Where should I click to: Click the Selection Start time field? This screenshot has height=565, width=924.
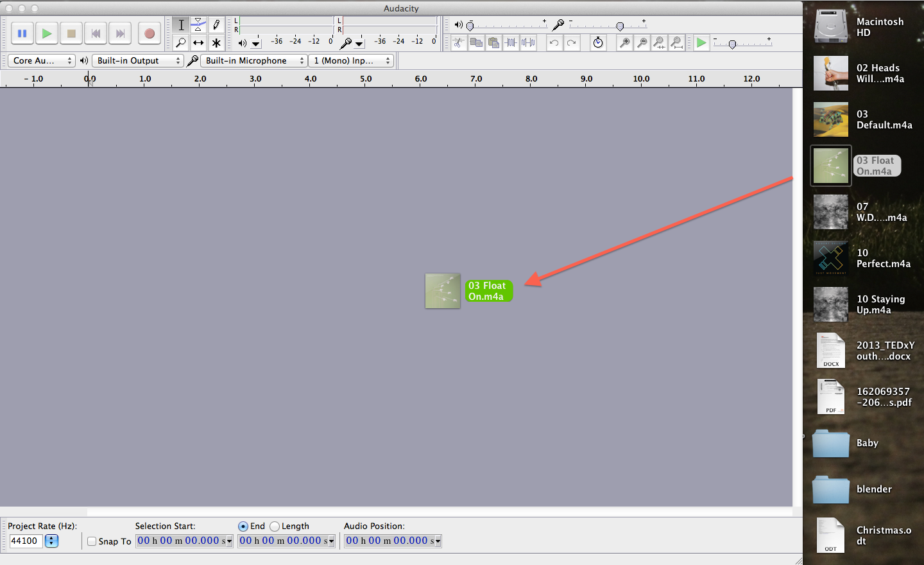pyautogui.click(x=184, y=541)
